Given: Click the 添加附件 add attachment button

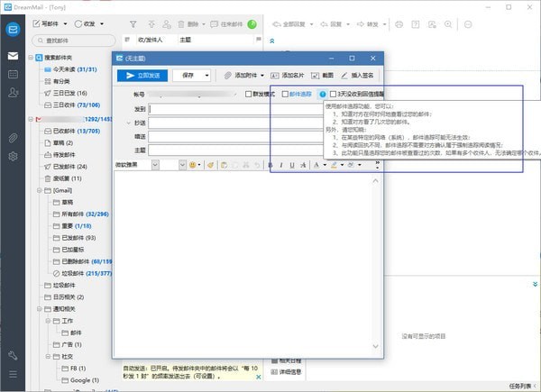Looking at the screenshot, I should pyautogui.click(x=243, y=76).
